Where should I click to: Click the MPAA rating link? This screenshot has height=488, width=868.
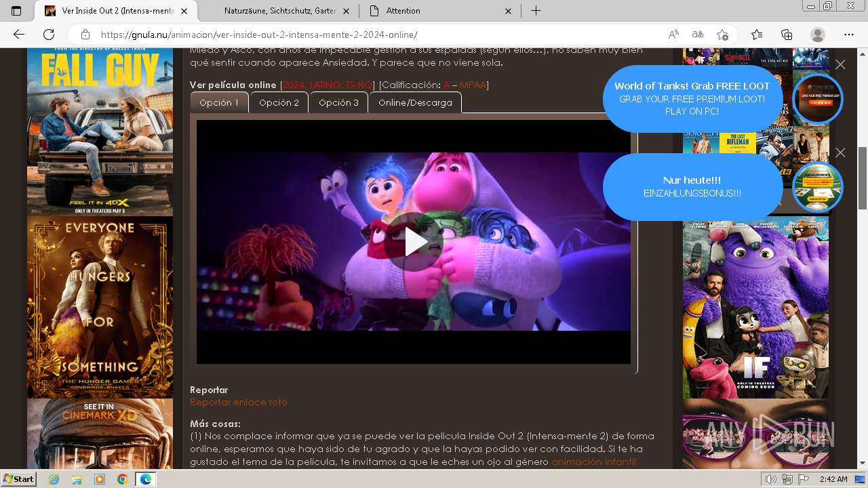tap(473, 85)
